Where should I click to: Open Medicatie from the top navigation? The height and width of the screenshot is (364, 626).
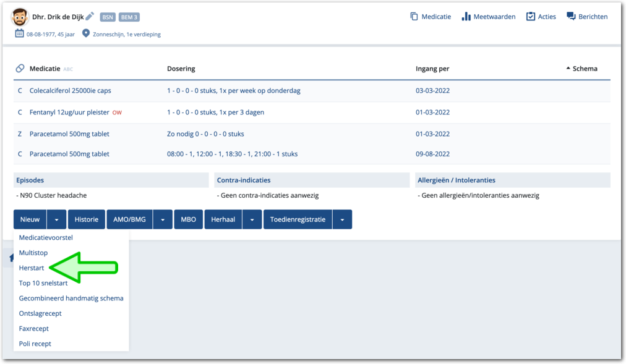[x=431, y=17]
